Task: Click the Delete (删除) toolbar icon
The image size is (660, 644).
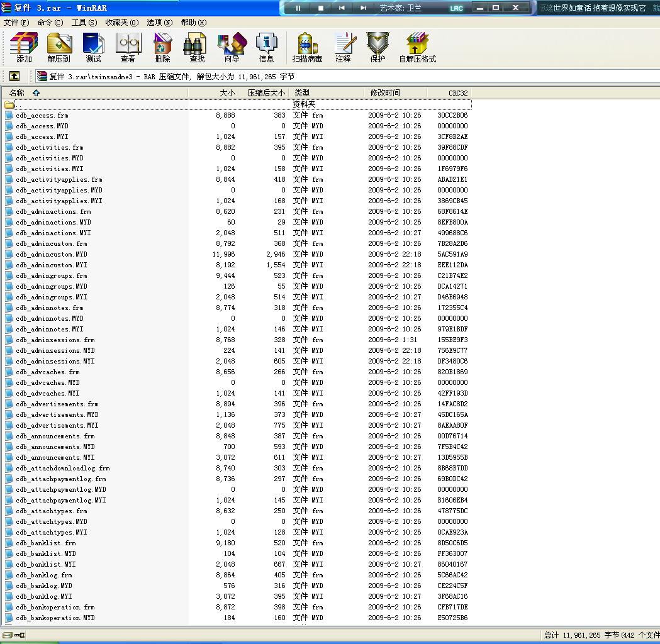Action: pos(162,47)
